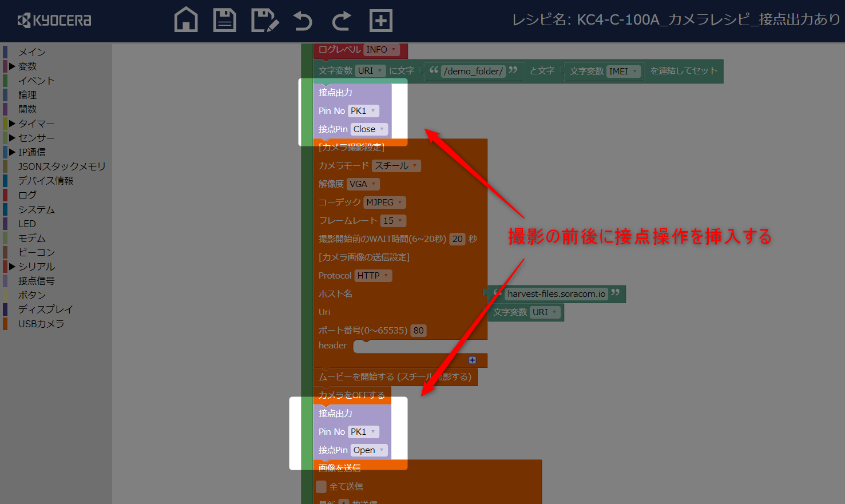Click the Save As (edit document) icon
The height and width of the screenshot is (504, 845).
tap(264, 20)
